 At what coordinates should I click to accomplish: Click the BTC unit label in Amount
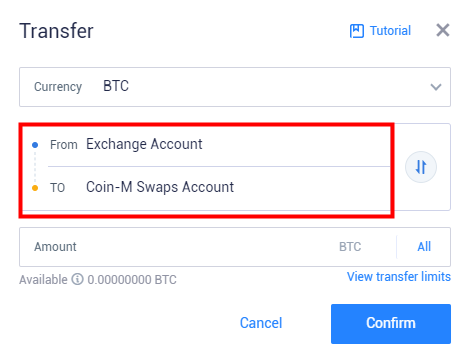[350, 247]
